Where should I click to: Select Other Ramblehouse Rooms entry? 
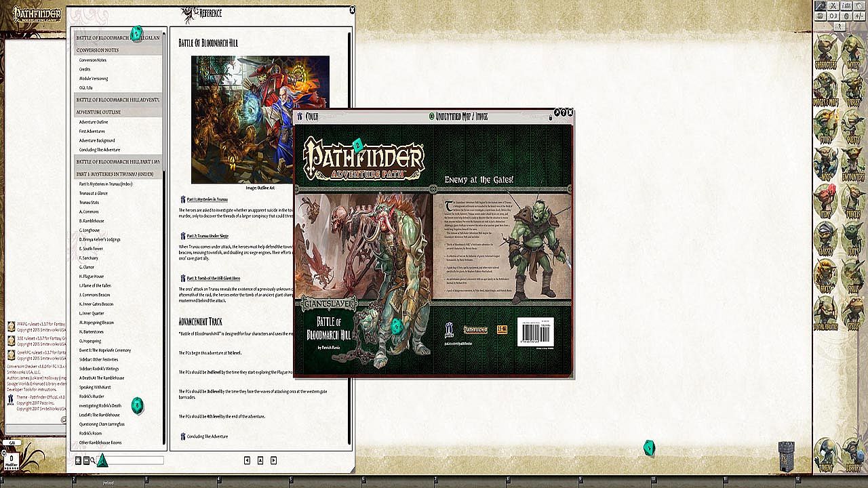point(100,443)
